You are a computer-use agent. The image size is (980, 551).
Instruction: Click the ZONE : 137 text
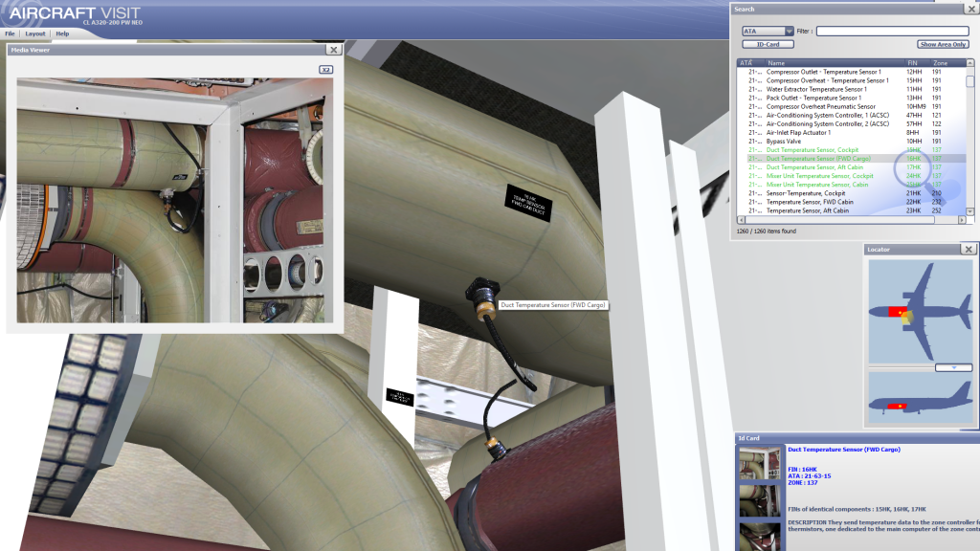(x=803, y=483)
